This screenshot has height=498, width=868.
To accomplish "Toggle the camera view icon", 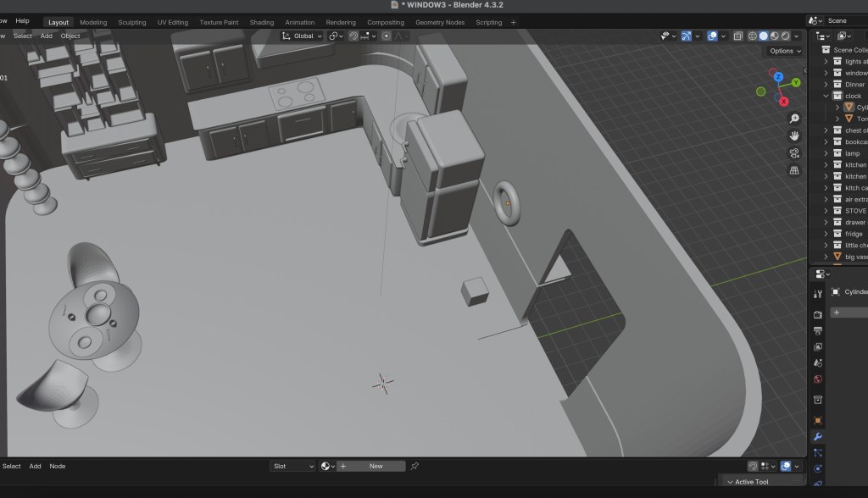I will pyautogui.click(x=794, y=153).
